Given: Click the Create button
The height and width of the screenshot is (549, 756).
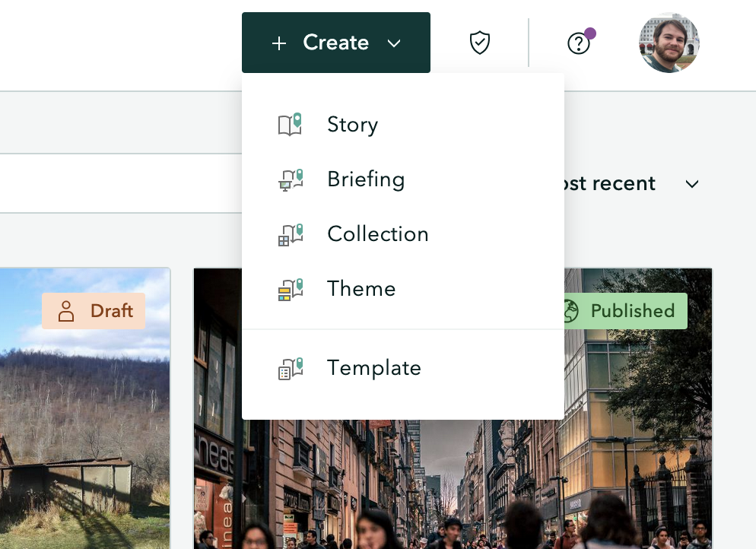Looking at the screenshot, I should (x=335, y=43).
